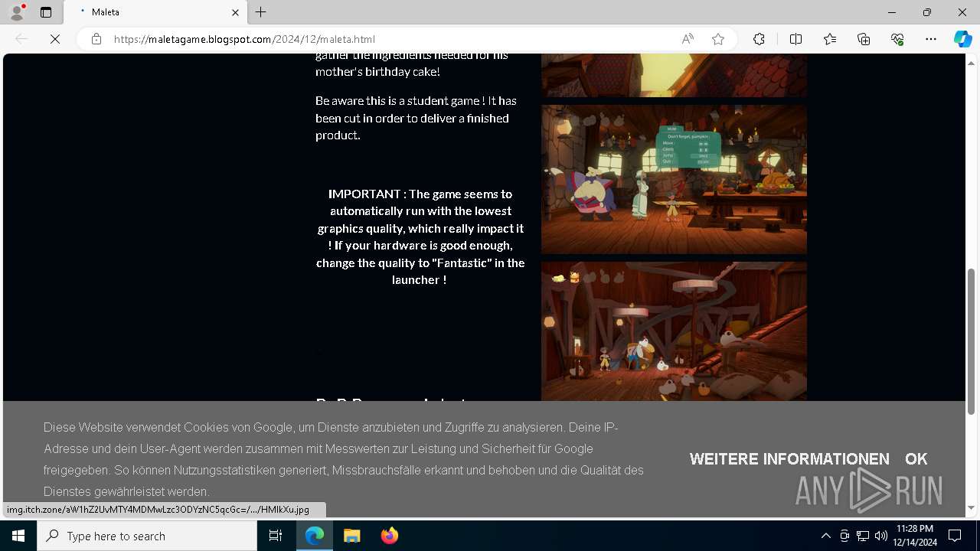Activate Read aloud icon

pos(688,39)
